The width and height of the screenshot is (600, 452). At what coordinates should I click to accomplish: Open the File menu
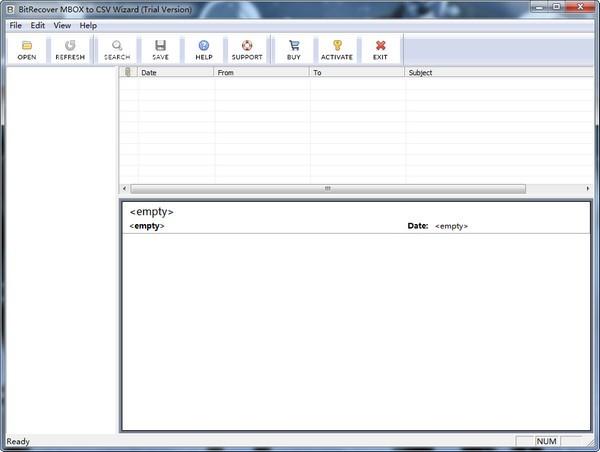pyautogui.click(x=15, y=25)
